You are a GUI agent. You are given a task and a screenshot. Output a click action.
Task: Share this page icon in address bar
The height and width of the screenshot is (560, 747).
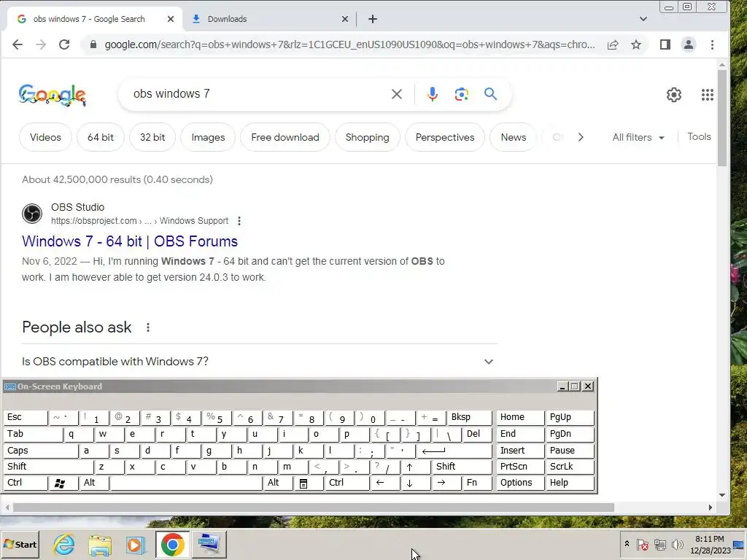pyautogui.click(x=613, y=44)
